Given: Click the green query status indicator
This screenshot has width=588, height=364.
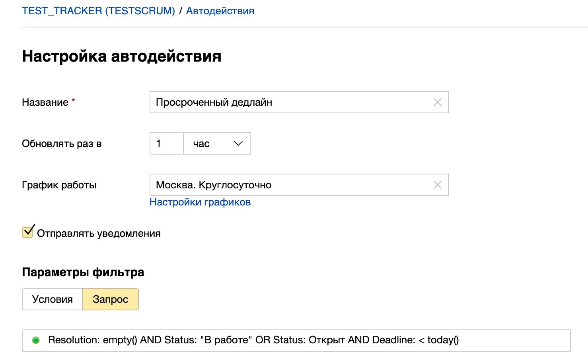Looking at the screenshot, I should pos(36,340).
